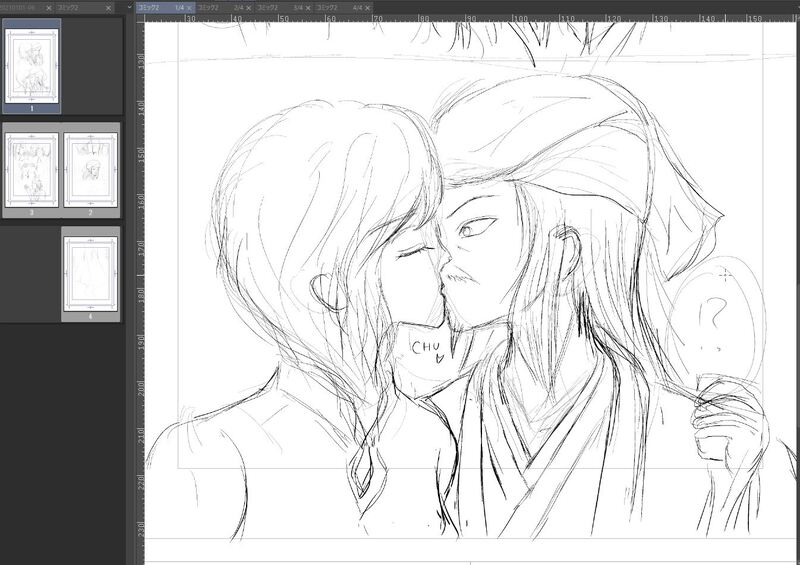
Task: Close the コミック2 3/4 tab
Action: point(308,8)
